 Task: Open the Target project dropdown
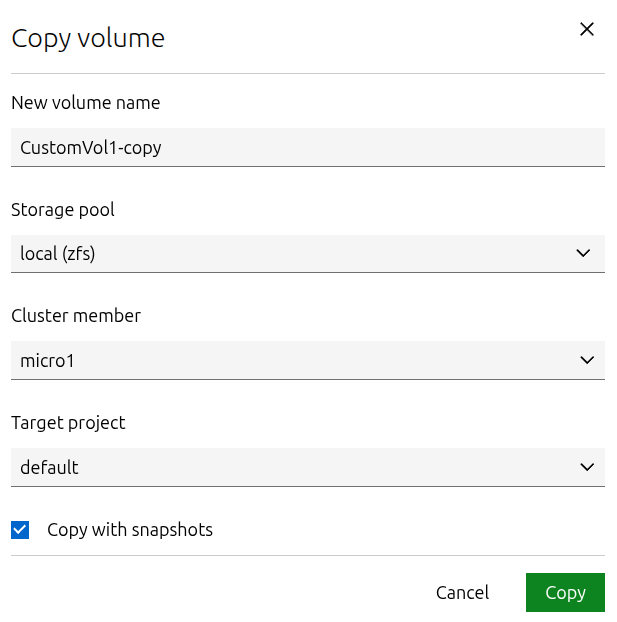click(307, 467)
